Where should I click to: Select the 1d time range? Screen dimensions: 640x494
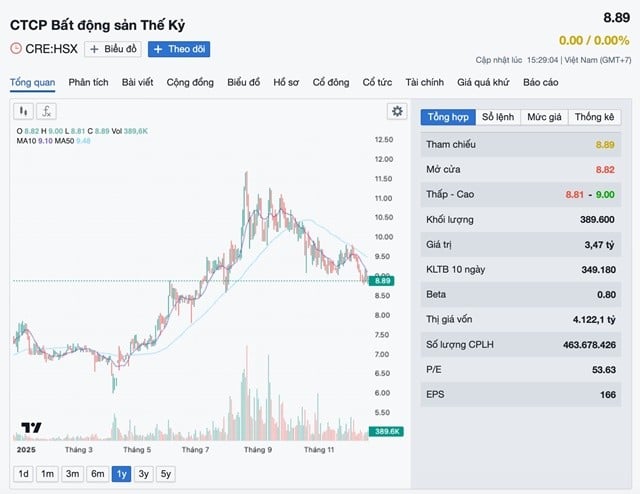point(23,474)
